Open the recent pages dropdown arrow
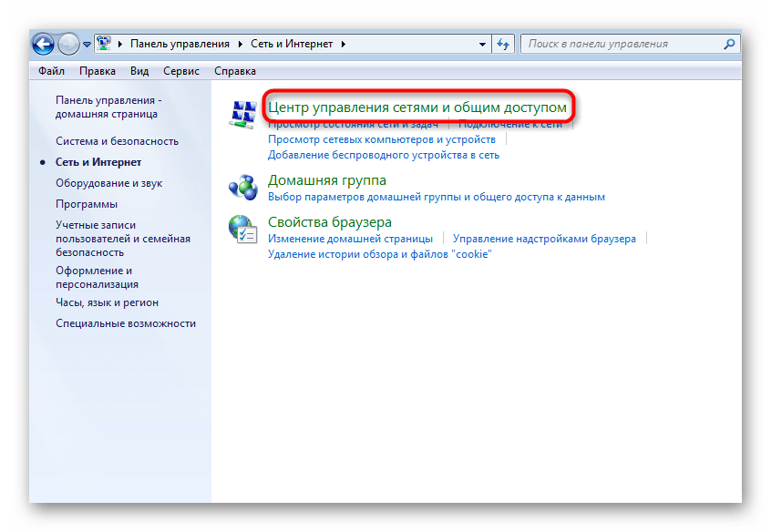The image size is (771, 532). click(x=87, y=44)
